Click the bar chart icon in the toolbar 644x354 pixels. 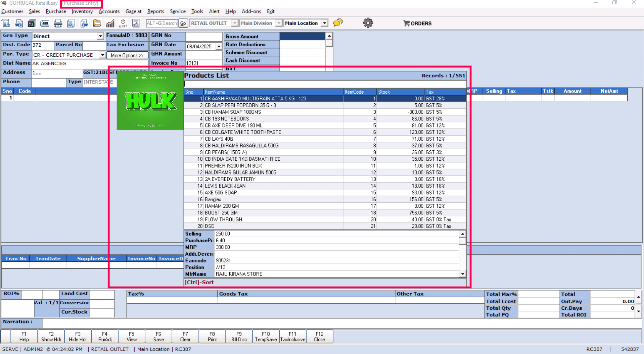[x=110, y=23]
